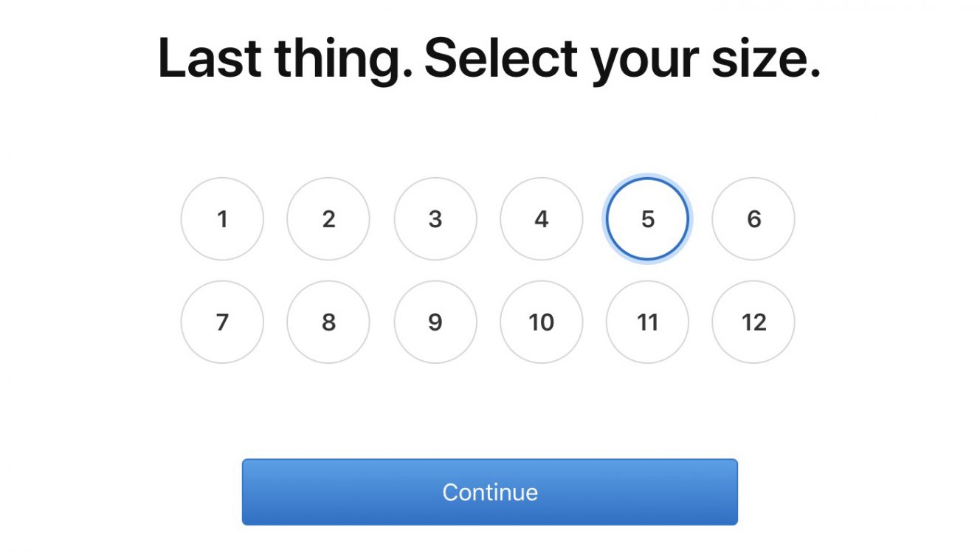
Task: Select size 10
Action: click(542, 322)
